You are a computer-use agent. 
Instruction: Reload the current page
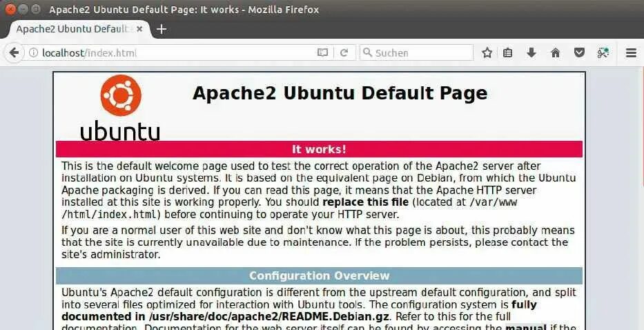click(x=344, y=52)
